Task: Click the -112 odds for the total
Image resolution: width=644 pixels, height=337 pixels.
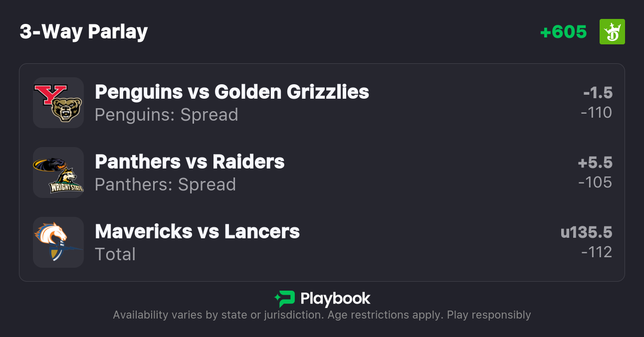Action: point(596,252)
